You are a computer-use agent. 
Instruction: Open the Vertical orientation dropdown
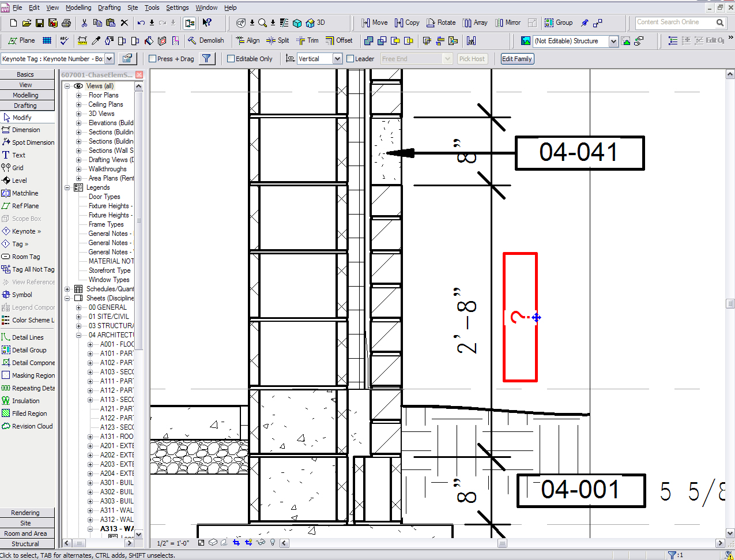click(337, 59)
